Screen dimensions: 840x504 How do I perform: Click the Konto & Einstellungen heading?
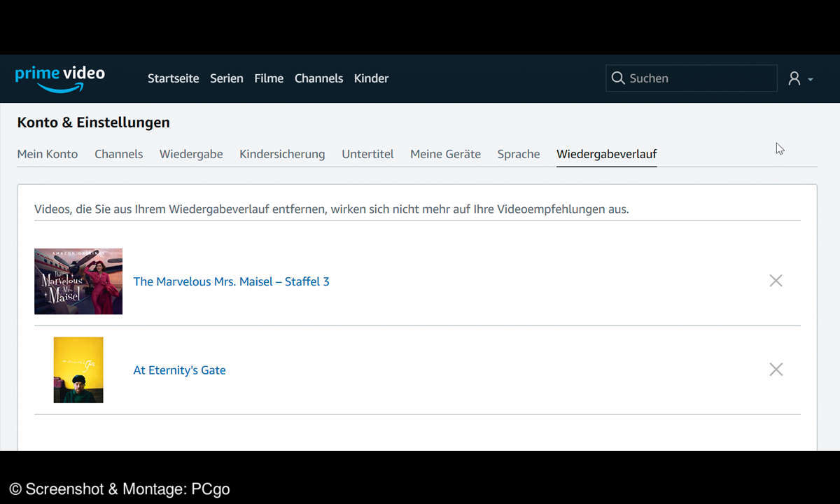click(93, 122)
